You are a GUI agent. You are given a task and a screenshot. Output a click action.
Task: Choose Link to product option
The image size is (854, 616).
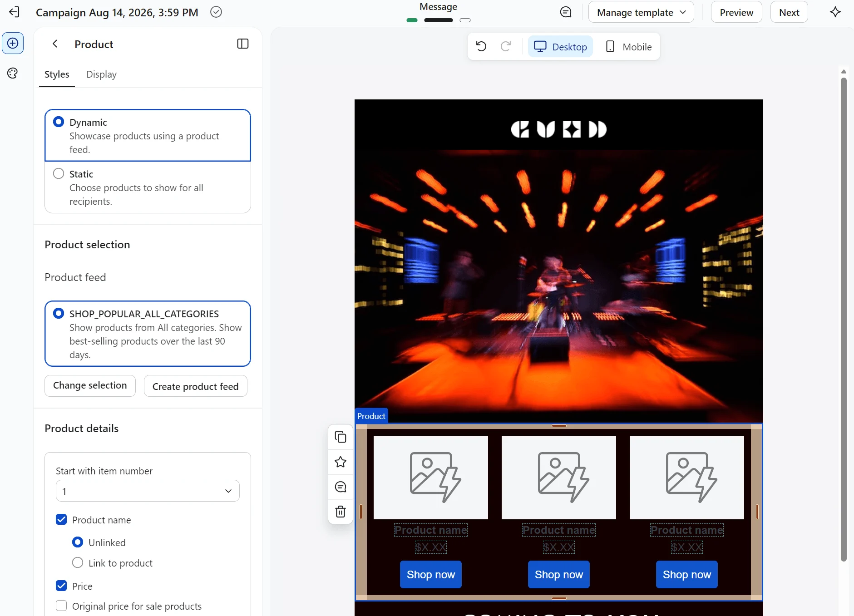tap(78, 563)
